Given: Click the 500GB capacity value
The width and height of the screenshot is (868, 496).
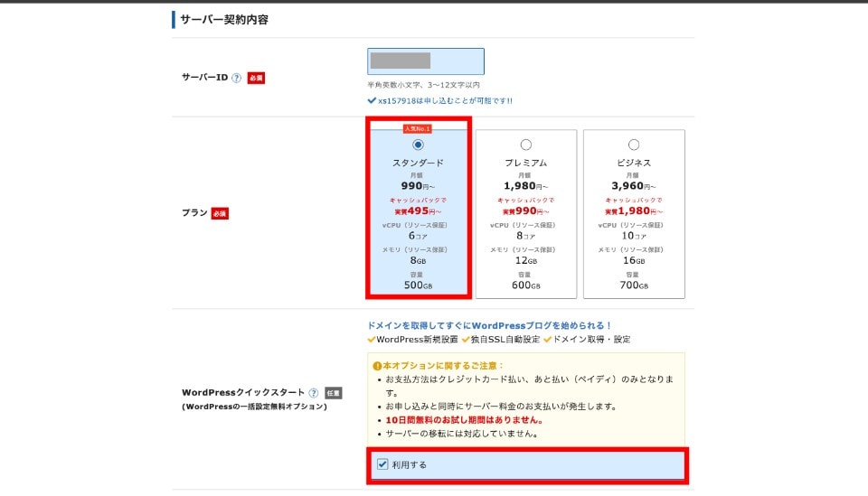Looking at the screenshot, I should click(418, 285).
